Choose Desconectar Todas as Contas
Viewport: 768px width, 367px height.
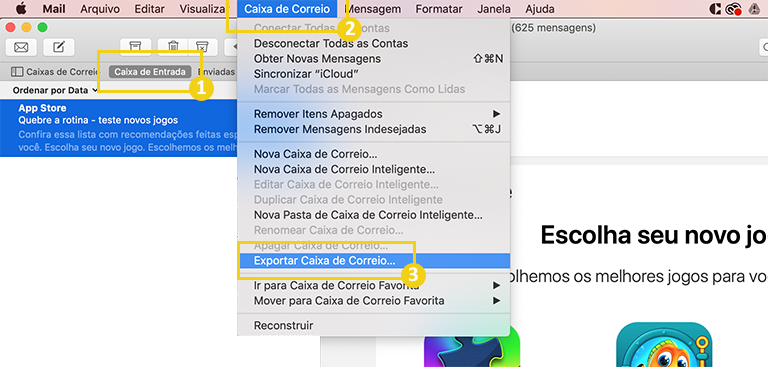click(x=374, y=44)
